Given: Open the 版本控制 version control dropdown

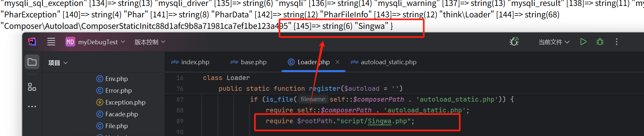Looking at the screenshot, I should coord(150,42).
